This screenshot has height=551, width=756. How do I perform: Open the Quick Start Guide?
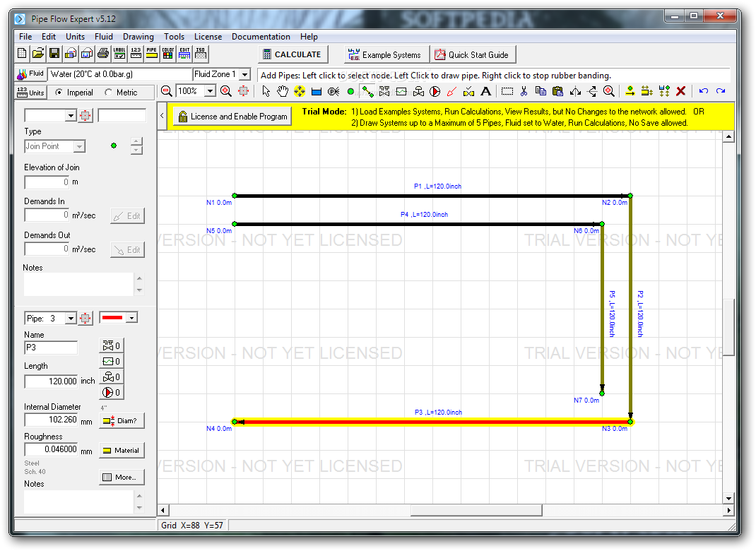tap(473, 54)
